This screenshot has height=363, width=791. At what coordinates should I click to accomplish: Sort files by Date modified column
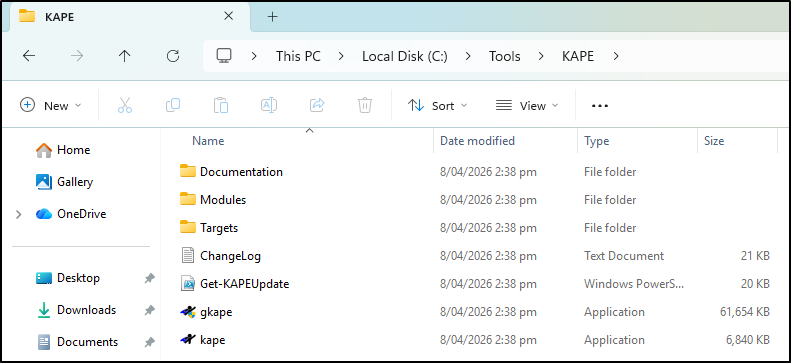[477, 141]
